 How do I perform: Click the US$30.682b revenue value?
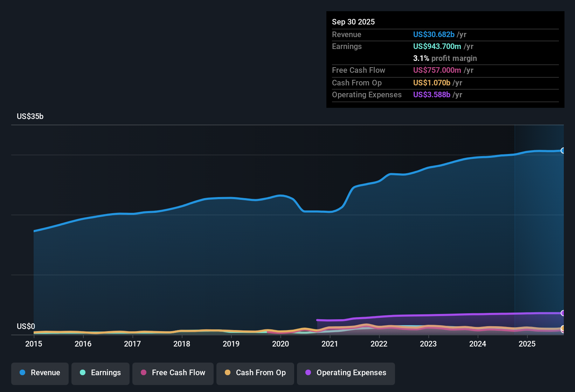tap(434, 34)
